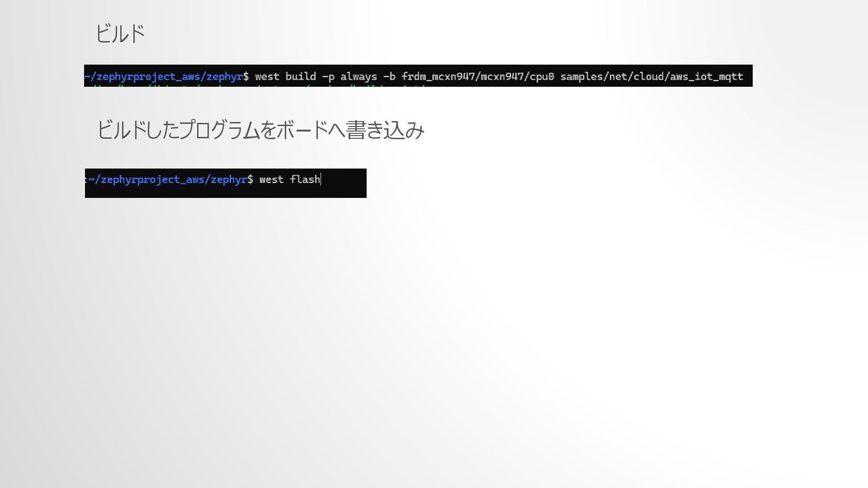The width and height of the screenshot is (868, 488).
Task: Click the word 'build' in the command
Action: 300,76
